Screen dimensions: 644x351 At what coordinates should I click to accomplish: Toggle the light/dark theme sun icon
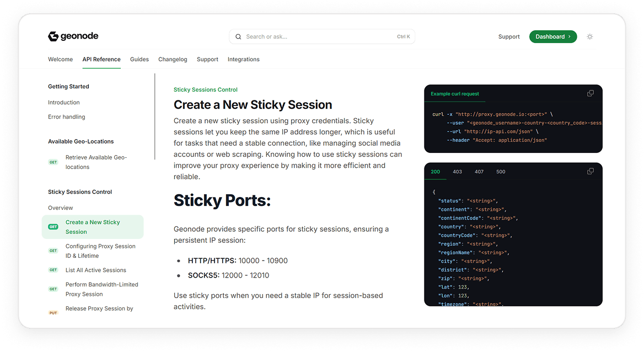point(590,36)
